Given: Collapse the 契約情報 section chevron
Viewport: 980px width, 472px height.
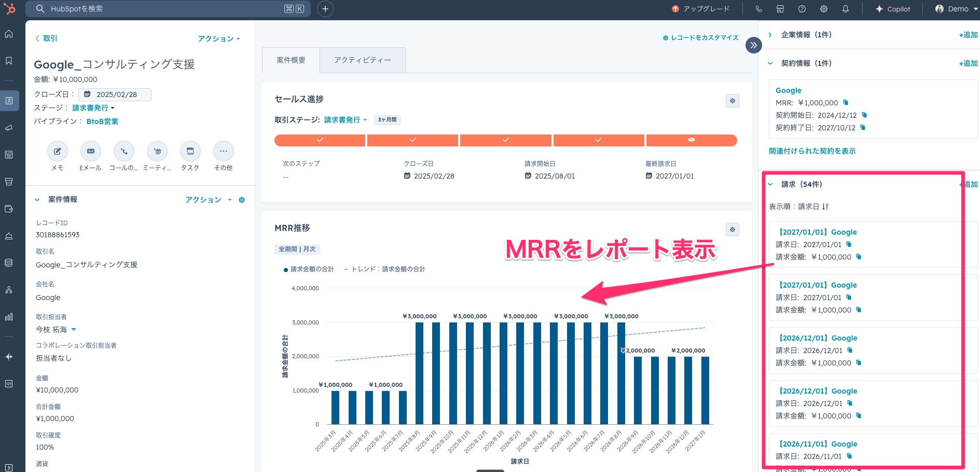Looking at the screenshot, I should [770, 63].
